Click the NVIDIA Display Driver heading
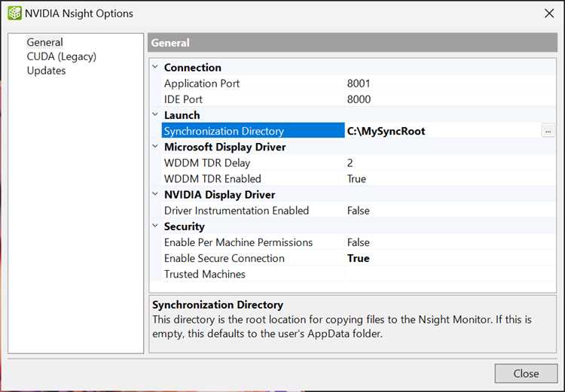This screenshot has height=392, width=565. [x=219, y=195]
